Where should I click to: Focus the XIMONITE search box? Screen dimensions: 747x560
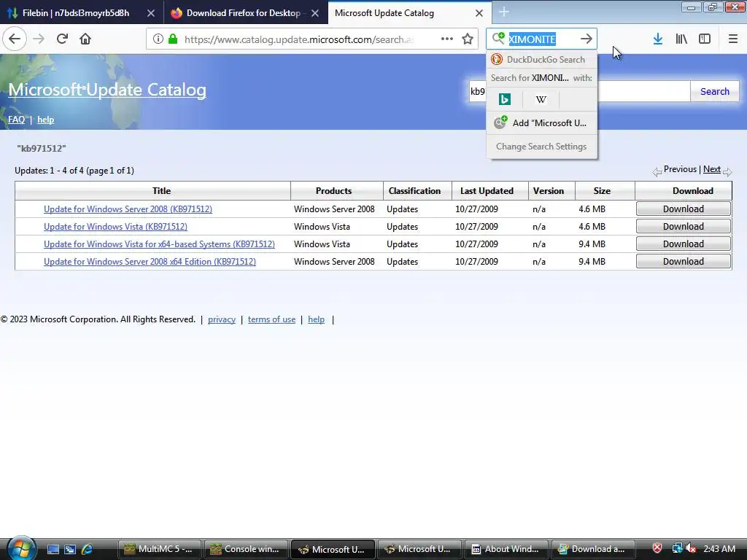(541, 39)
